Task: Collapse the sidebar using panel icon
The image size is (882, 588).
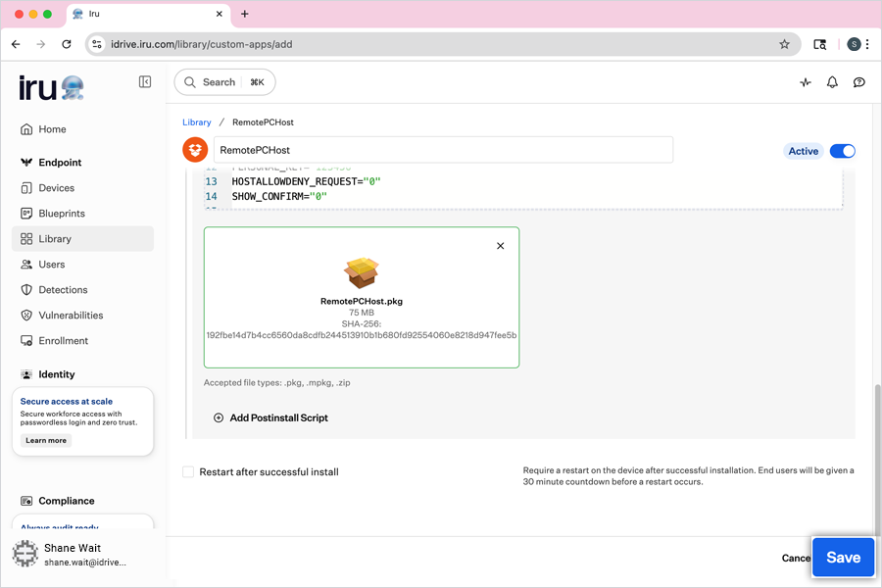Action: coord(145,82)
